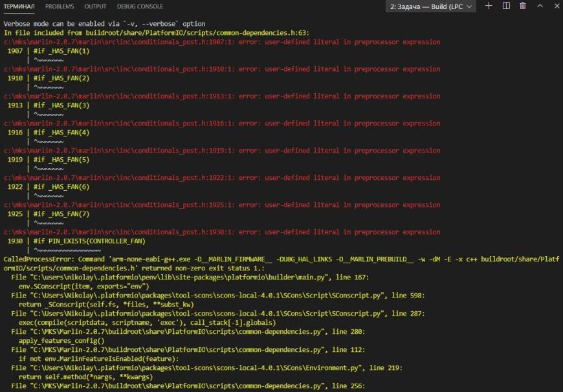Image resolution: width=563 pixels, height=392 pixels.
Task: Open common-dependencies.py line 280 path
Action: 188,332
